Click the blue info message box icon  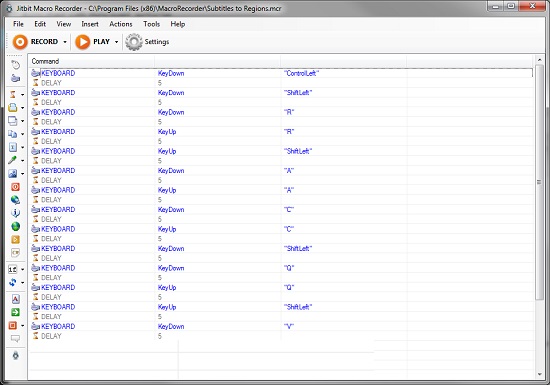point(15,213)
